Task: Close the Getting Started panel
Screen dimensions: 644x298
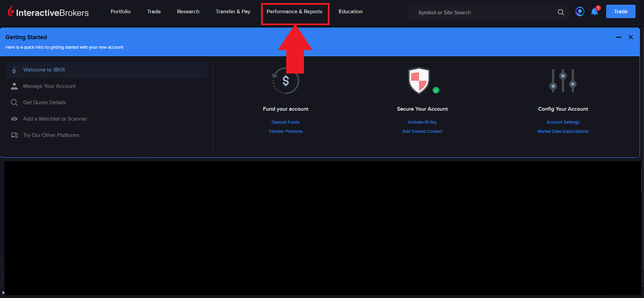Action: click(631, 37)
